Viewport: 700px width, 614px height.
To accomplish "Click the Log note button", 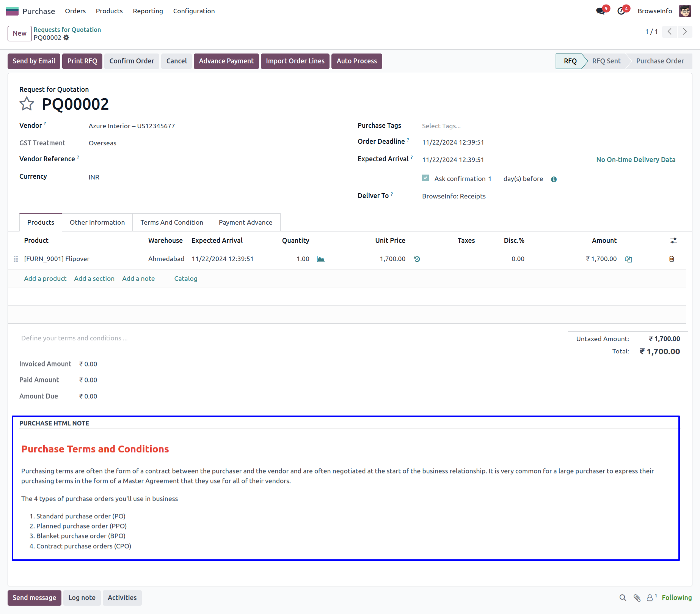I will tap(82, 598).
